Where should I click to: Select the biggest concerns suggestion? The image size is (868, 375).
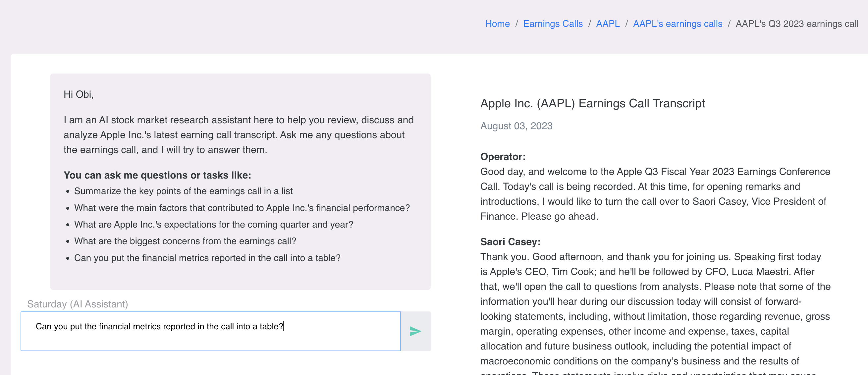(x=185, y=241)
